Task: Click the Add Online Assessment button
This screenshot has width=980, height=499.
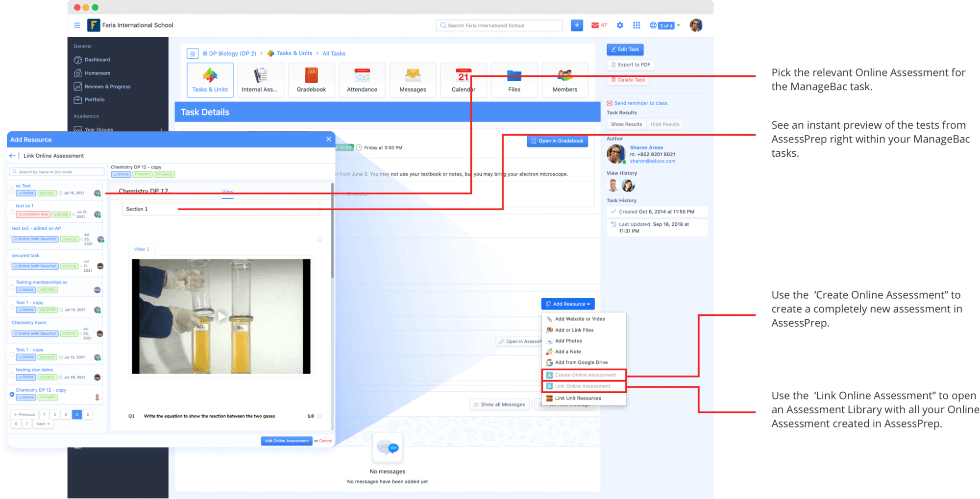Action: pos(287,441)
